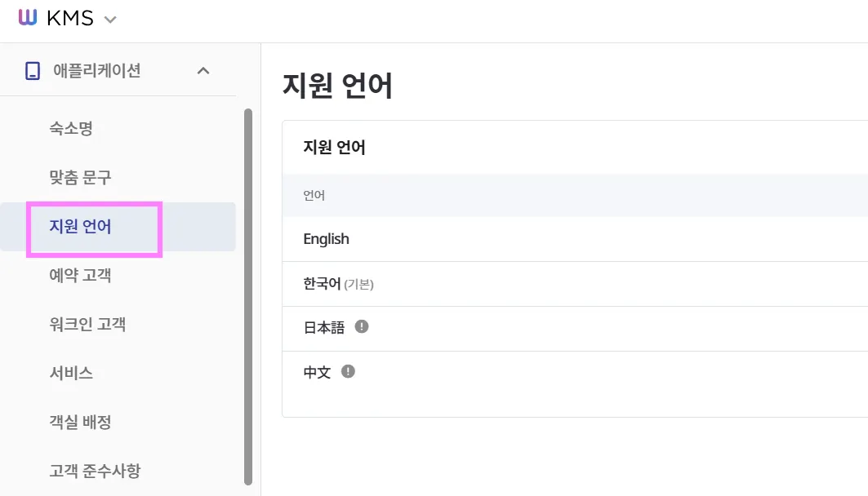This screenshot has width=868, height=496.
Task: Go to 예약 고객 page
Action: click(80, 276)
